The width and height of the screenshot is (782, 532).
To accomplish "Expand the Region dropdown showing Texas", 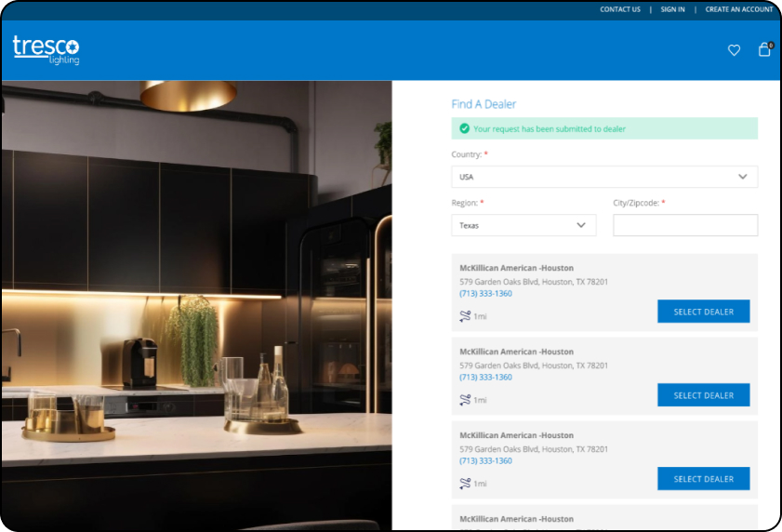I will (524, 225).
